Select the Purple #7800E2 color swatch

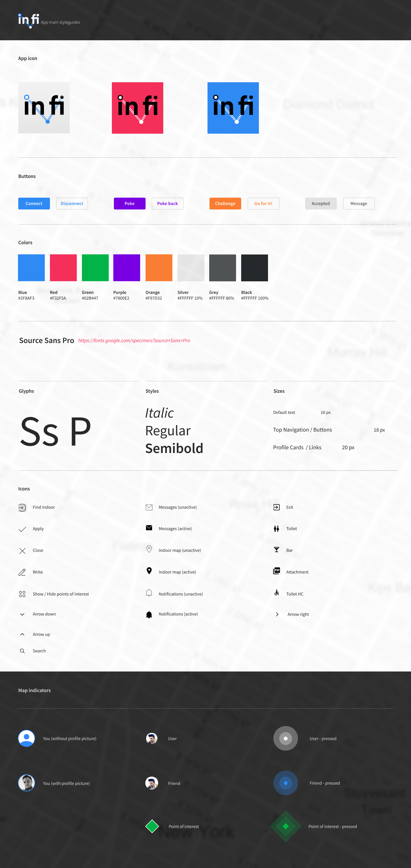pyautogui.click(x=126, y=268)
